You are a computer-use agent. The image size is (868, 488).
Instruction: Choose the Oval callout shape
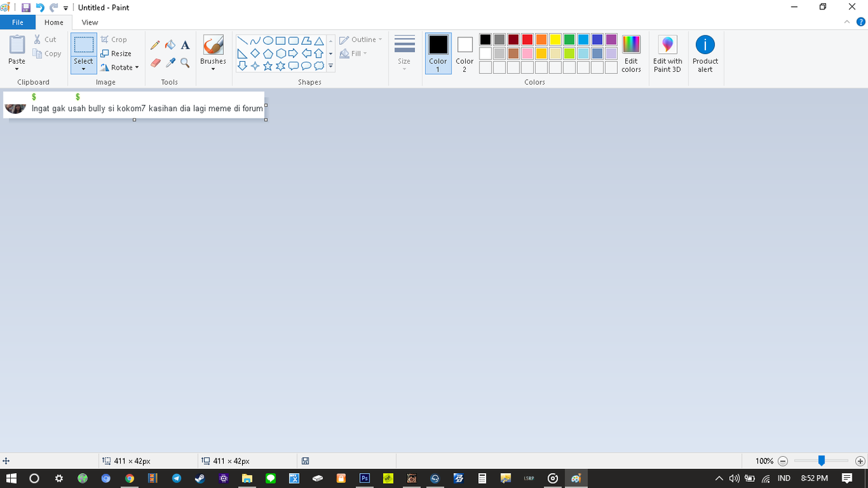click(306, 66)
